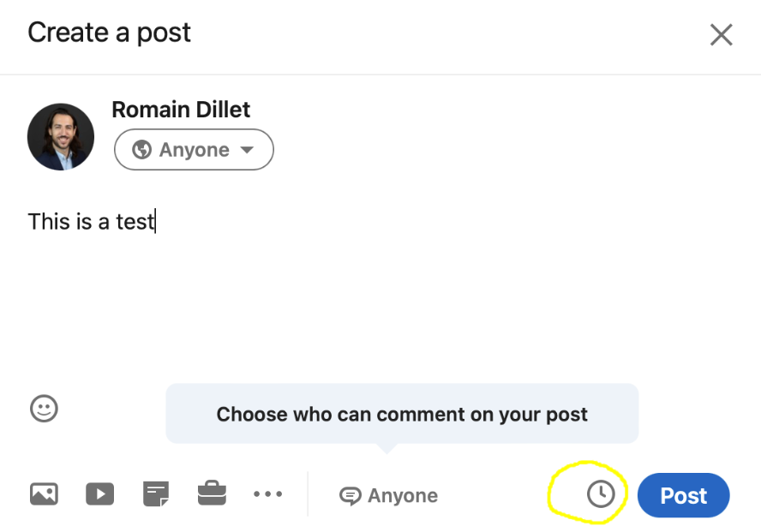Open the emoji picker smiley icon
Screen dimensions: 761x532
coord(44,409)
